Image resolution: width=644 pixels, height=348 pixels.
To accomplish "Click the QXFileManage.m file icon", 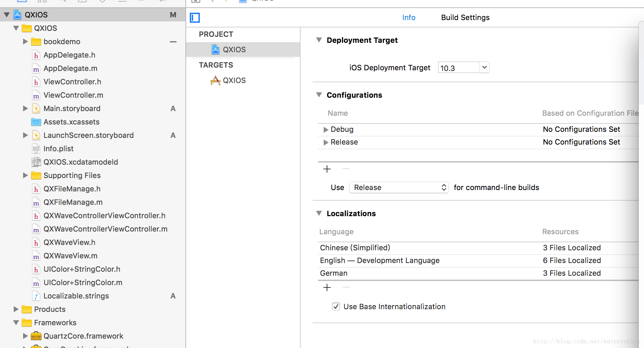I will click(36, 202).
